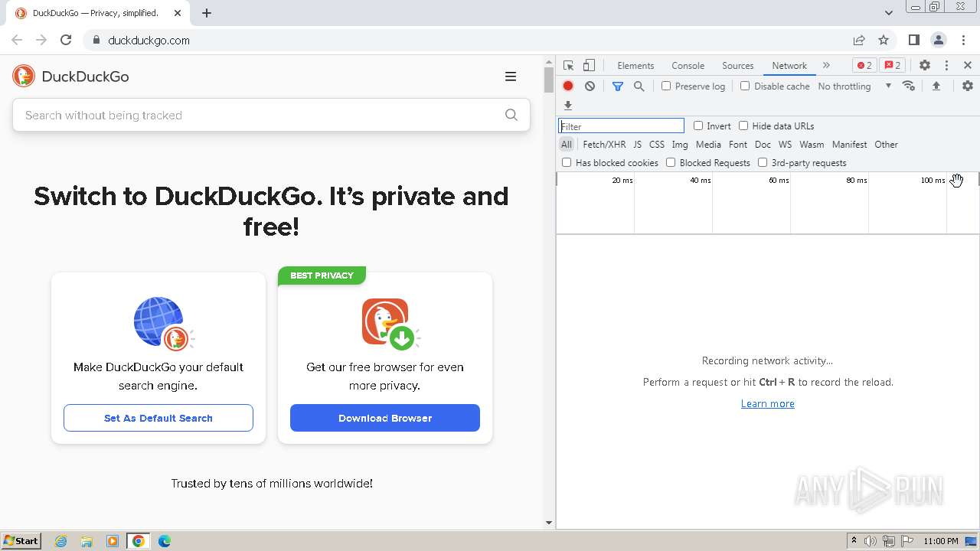Check the Invert filter option
This screenshot has width=980, height=551.
pyautogui.click(x=698, y=126)
